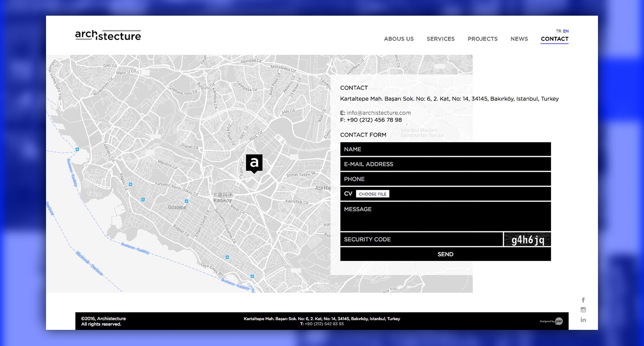Go to the SERVICES page
The height and width of the screenshot is (346, 644).
pyautogui.click(x=440, y=39)
